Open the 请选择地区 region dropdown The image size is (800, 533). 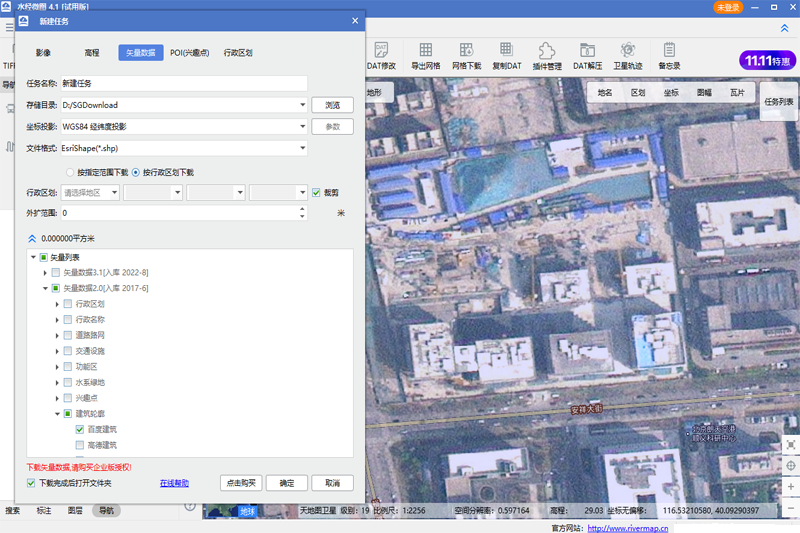pos(90,192)
